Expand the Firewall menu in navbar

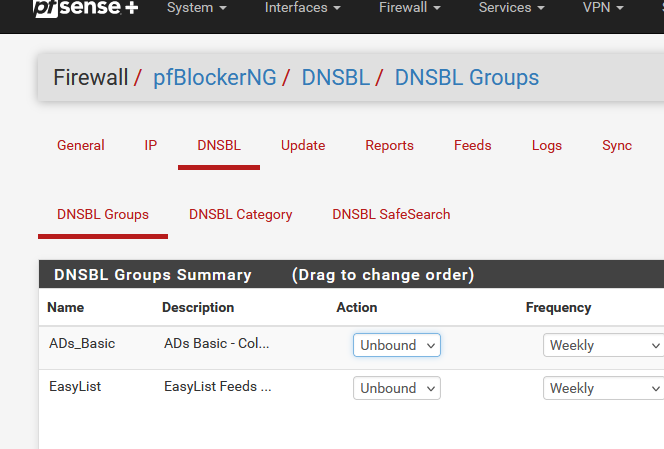click(415, 8)
